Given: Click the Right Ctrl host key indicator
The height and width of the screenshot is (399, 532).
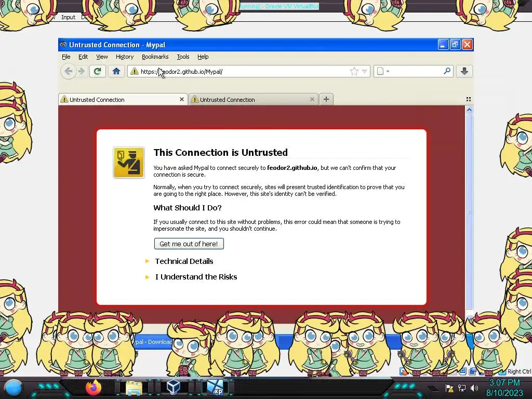Looking at the screenshot, I should pyautogui.click(x=519, y=371).
